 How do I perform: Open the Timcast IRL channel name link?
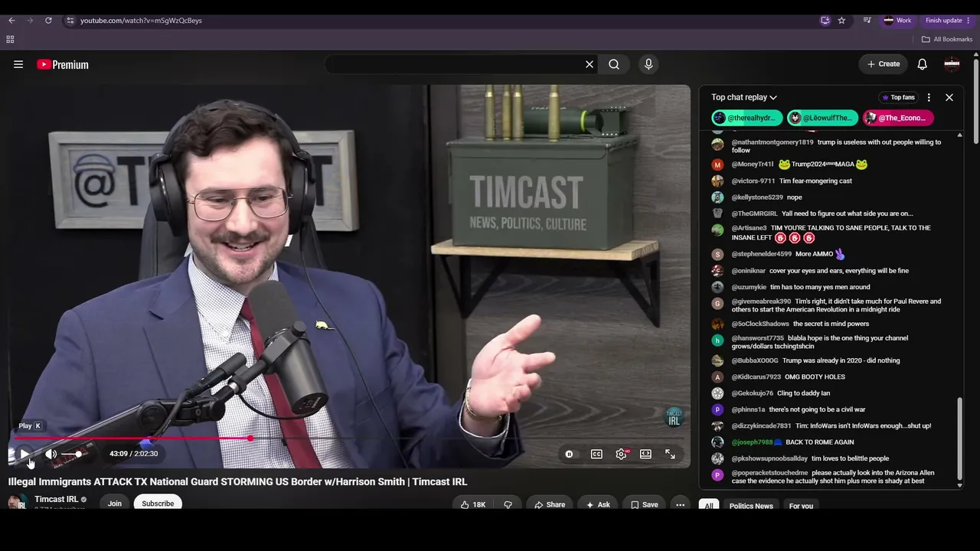click(x=57, y=499)
